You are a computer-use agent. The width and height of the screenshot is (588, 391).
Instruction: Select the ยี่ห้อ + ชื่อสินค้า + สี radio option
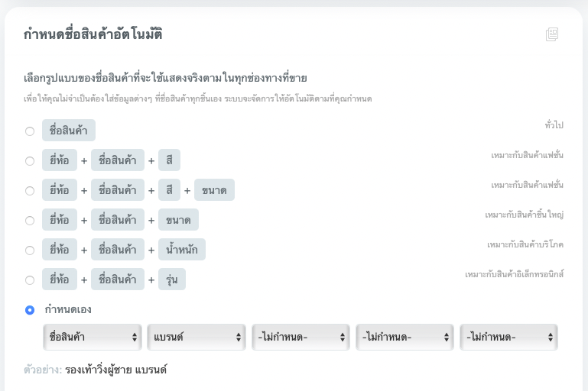[30, 160]
